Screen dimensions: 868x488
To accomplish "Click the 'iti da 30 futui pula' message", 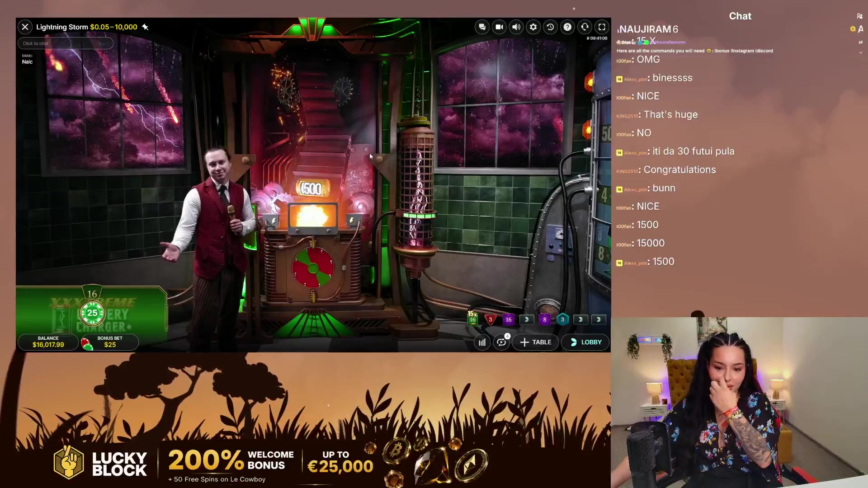I will click(693, 152).
